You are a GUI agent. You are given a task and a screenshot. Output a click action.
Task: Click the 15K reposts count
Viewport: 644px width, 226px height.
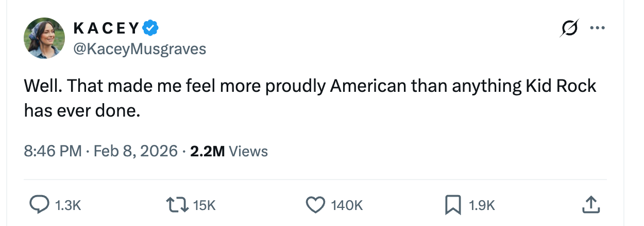(204, 205)
